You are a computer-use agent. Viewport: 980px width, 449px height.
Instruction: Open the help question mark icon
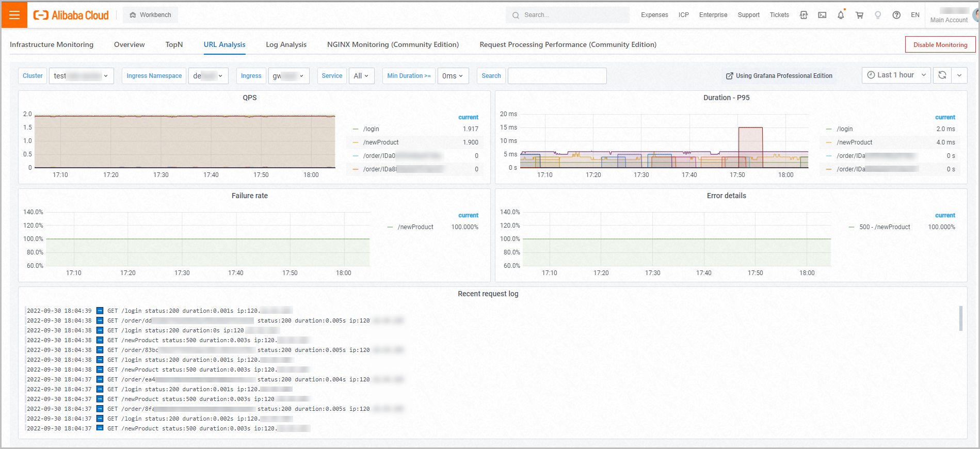point(896,15)
